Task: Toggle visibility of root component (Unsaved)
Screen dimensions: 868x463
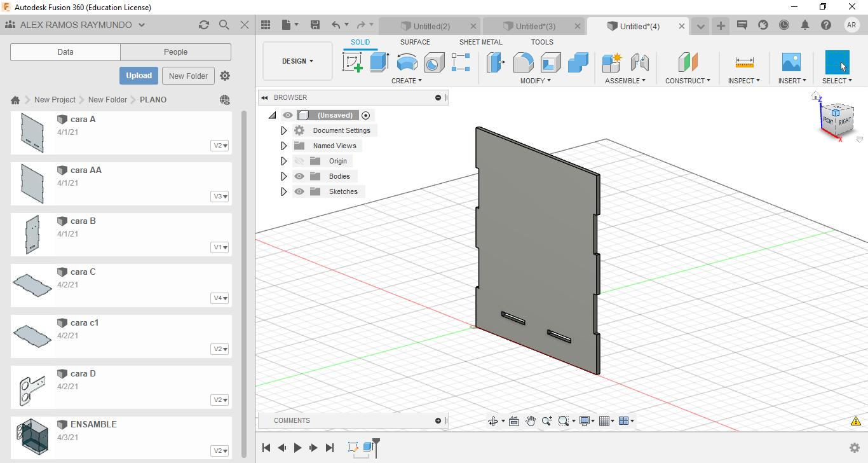Action: pos(288,115)
